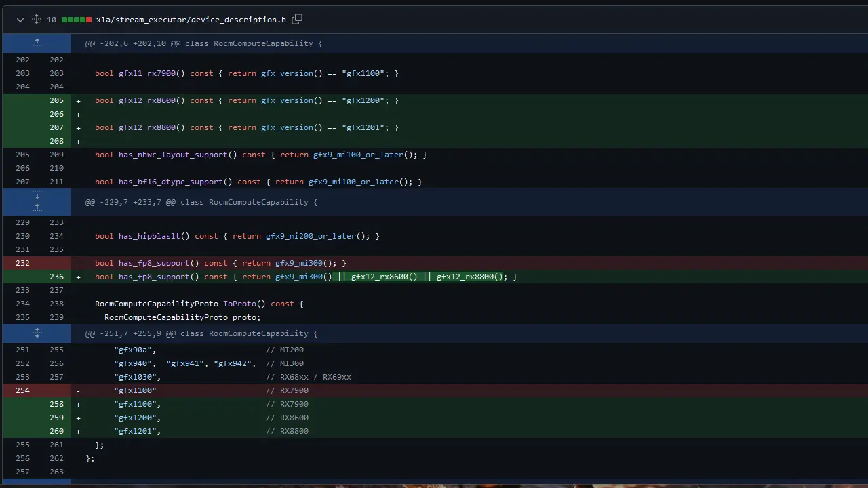
Task: Click added line number 207
Action: [56, 127]
